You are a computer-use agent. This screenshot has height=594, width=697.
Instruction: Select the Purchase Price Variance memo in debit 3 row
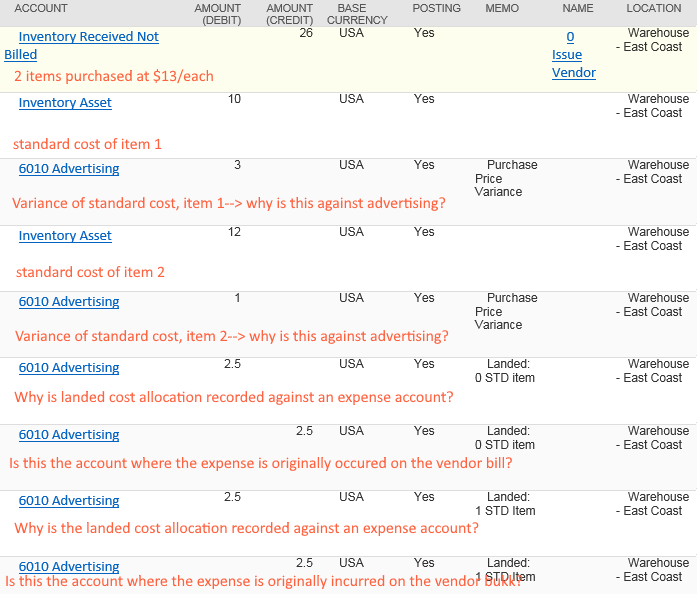click(x=506, y=178)
